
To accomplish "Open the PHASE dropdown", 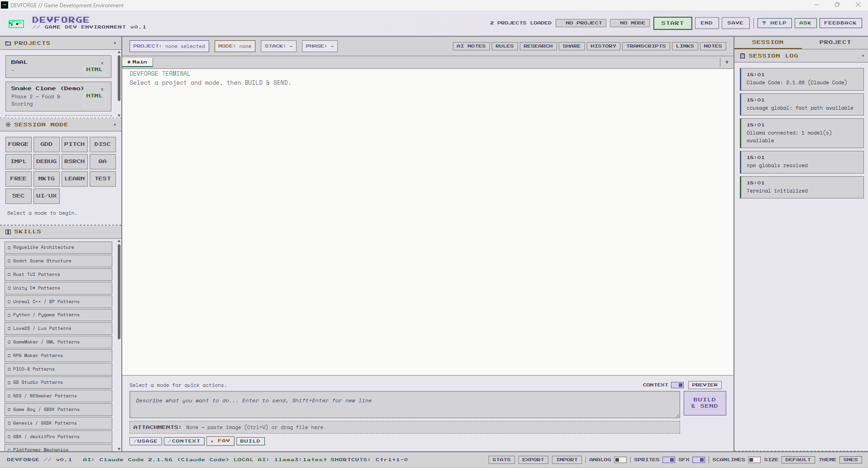I will 319,46.
